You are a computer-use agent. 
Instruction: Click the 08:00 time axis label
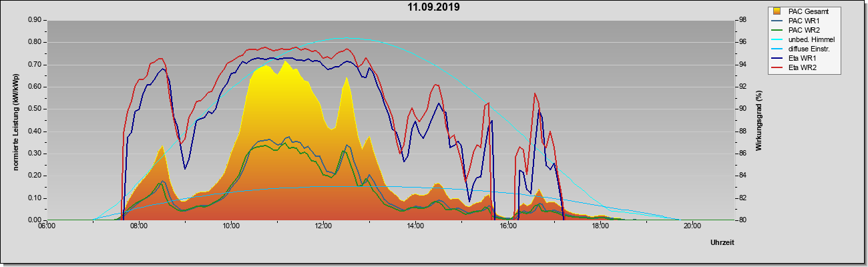(139, 226)
